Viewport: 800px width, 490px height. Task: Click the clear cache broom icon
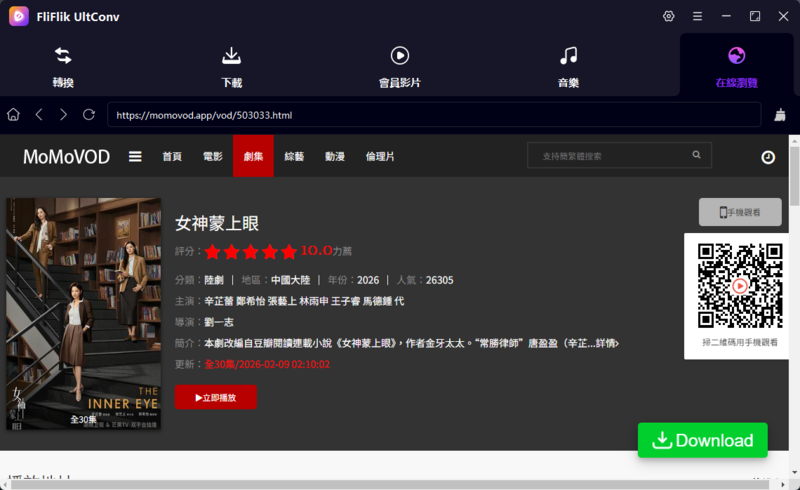coord(779,115)
